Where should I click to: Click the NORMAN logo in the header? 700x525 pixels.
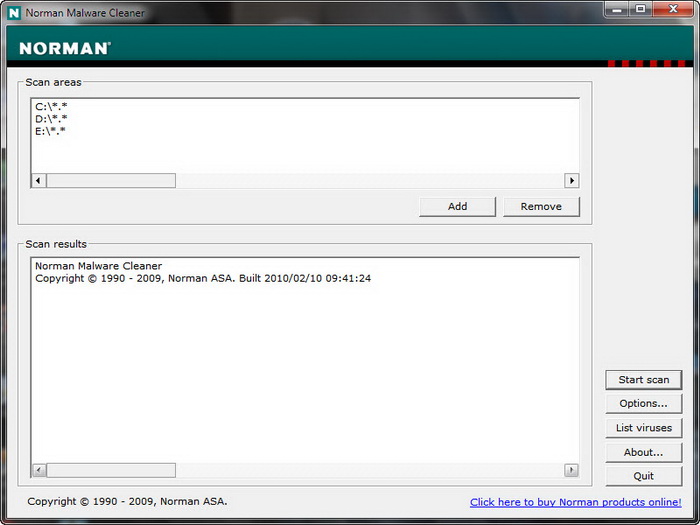coord(65,48)
